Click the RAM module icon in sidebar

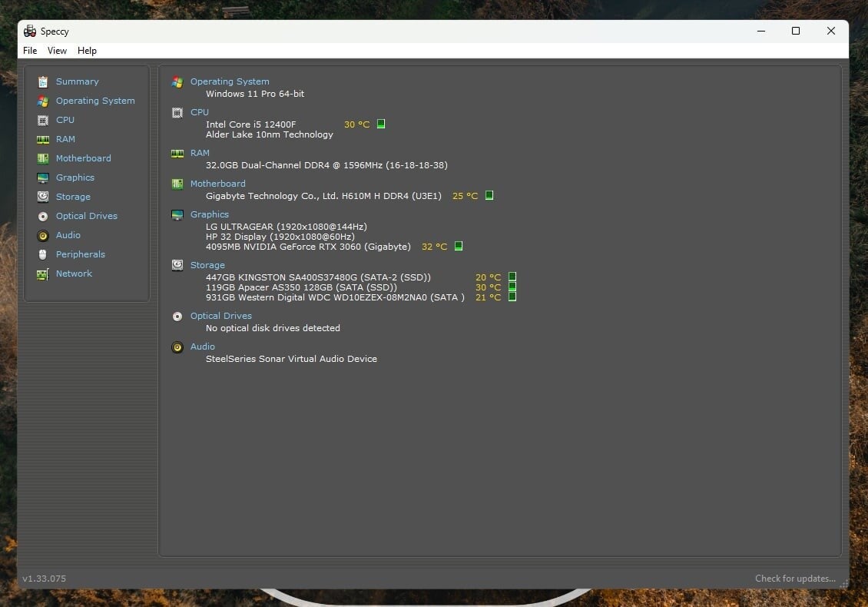[43, 139]
